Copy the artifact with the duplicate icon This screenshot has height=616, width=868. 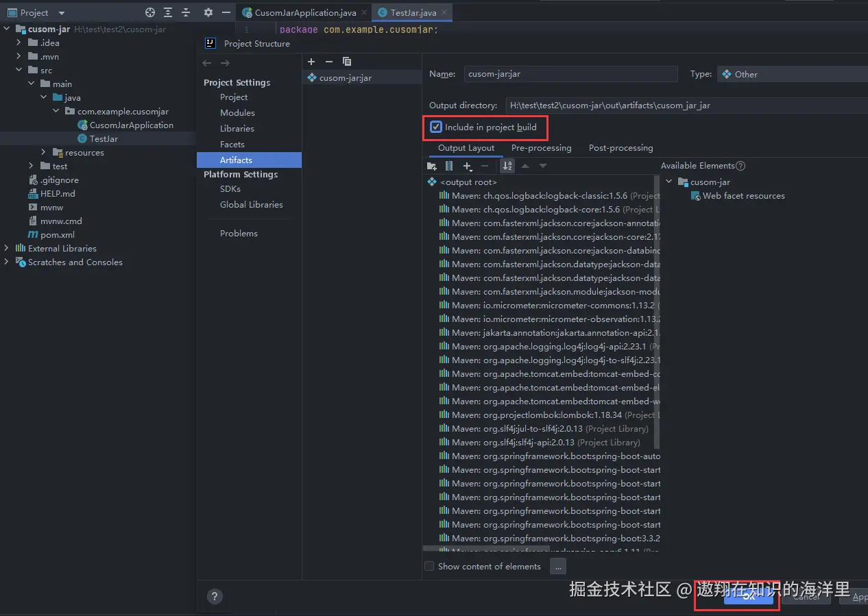(347, 62)
